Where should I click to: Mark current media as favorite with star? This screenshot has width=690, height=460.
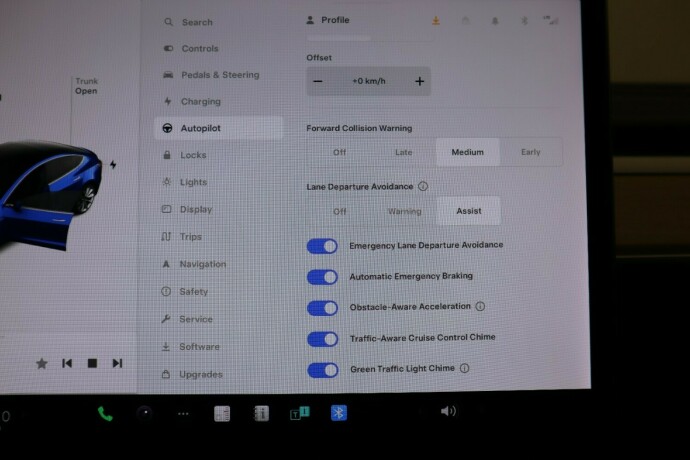point(41,363)
